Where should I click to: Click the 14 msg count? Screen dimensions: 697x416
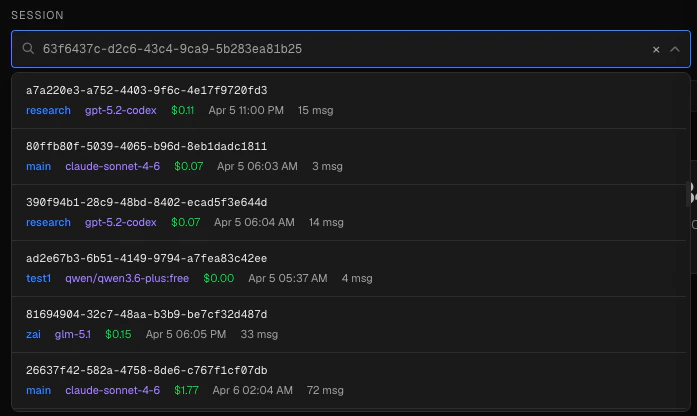tap(326, 222)
